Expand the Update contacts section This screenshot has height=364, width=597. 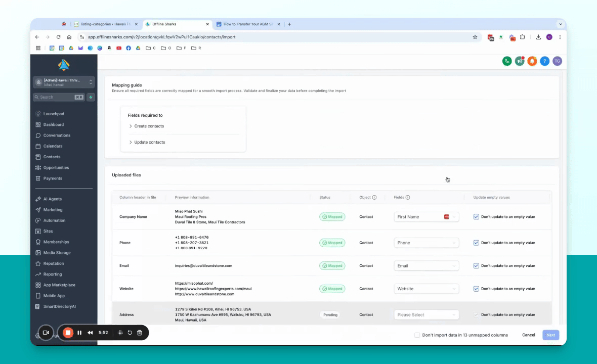(x=147, y=142)
